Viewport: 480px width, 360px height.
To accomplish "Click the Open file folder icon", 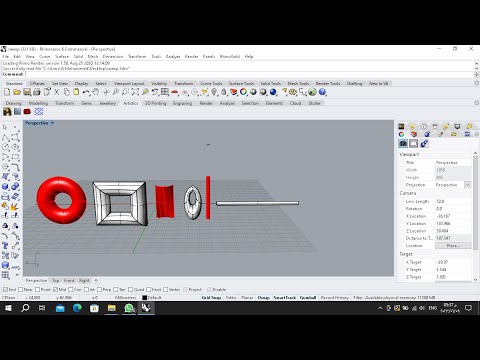I will (17, 92).
